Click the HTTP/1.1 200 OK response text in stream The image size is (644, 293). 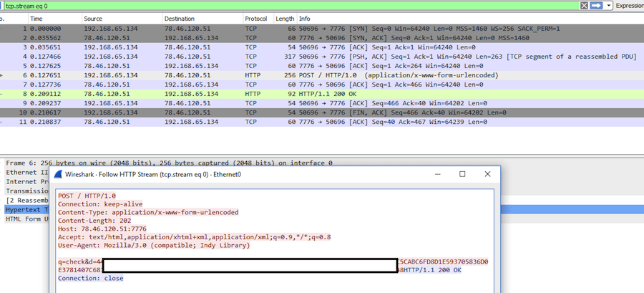pyautogui.click(x=433, y=270)
